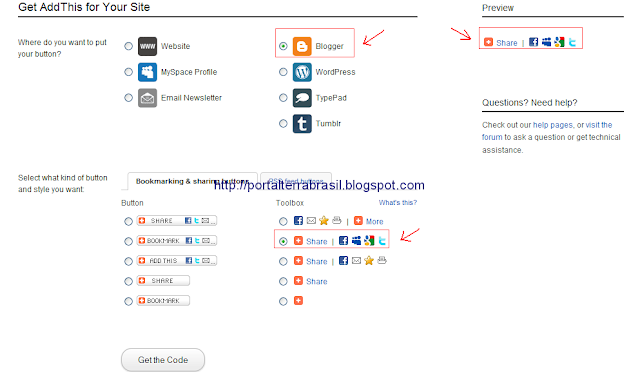Choose the SHARE button with icons radio
Screen dimensions: 640x372
point(129,221)
